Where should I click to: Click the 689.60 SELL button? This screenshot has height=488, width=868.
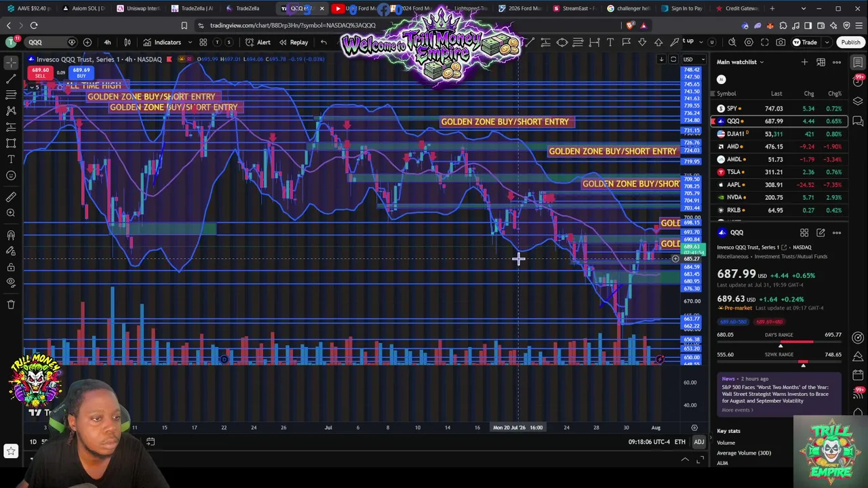pyautogui.click(x=40, y=73)
